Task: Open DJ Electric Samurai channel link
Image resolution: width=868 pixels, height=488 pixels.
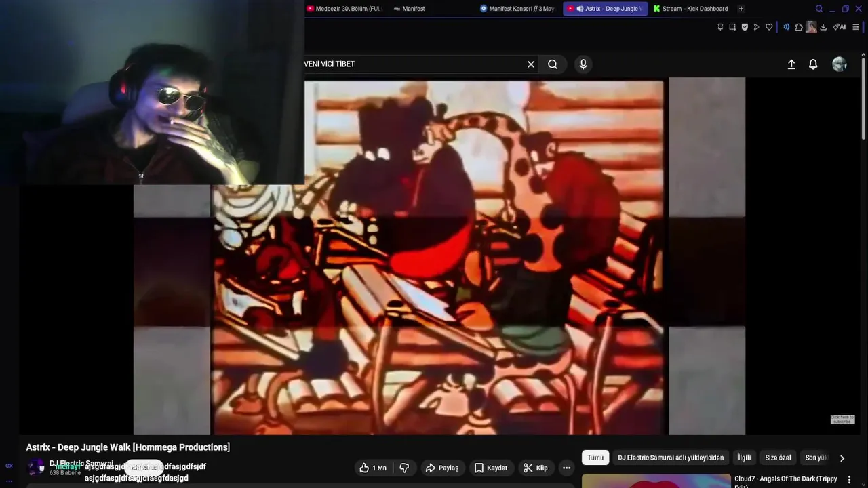Action: [81, 464]
